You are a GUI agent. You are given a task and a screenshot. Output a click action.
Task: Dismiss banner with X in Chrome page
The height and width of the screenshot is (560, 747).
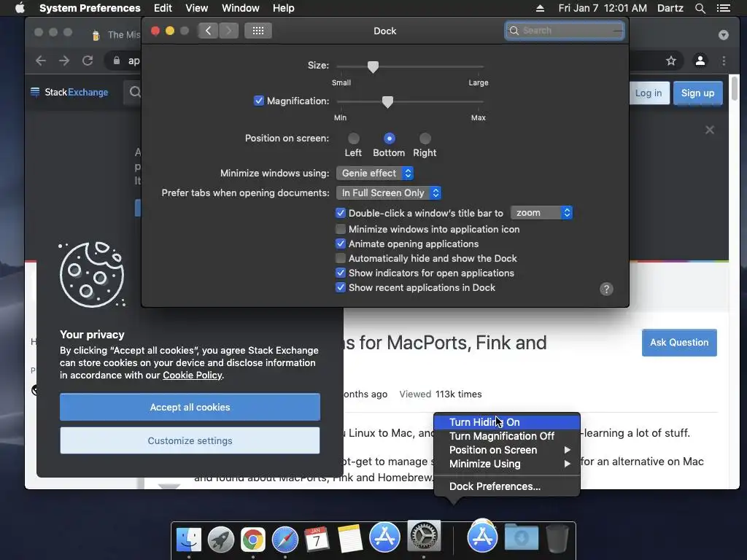click(x=709, y=130)
